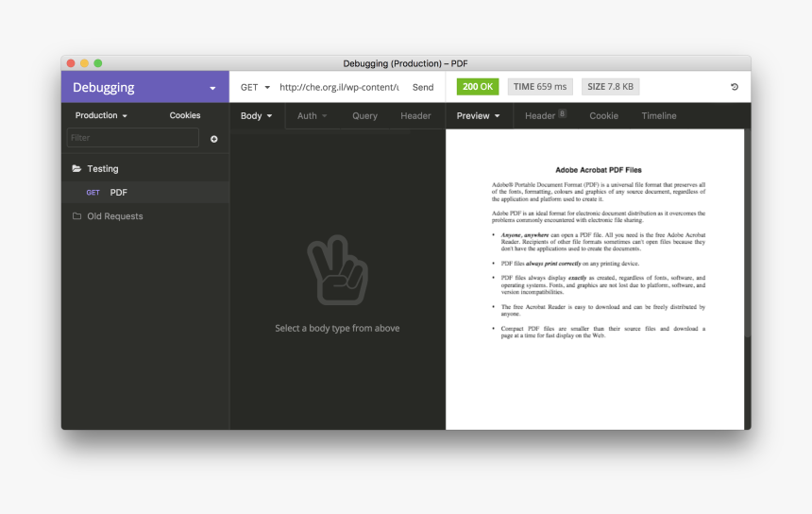
Task: Click the window title Debugging (Production) – PDF
Action: point(405,63)
